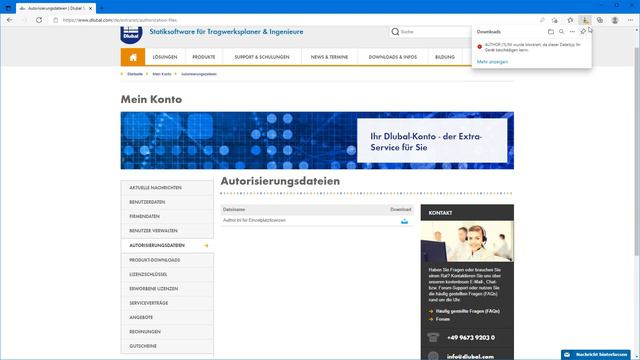Open the tab actions menu icon
640x360 pixels.
pyautogui.click(x=8, y=8)
